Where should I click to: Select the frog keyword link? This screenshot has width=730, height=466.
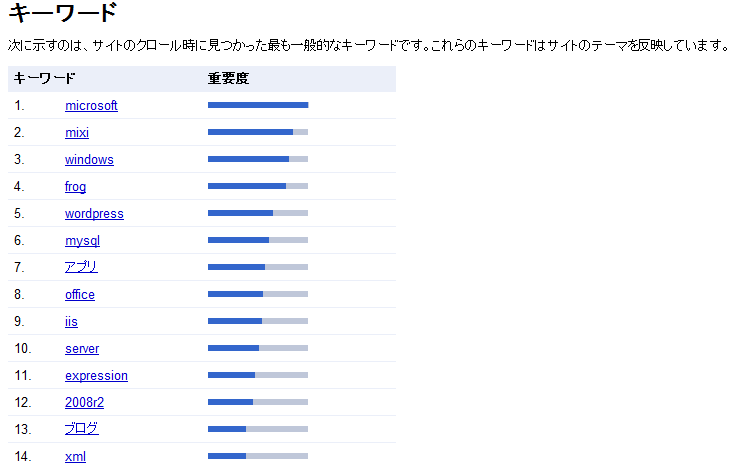pos(75,186)
